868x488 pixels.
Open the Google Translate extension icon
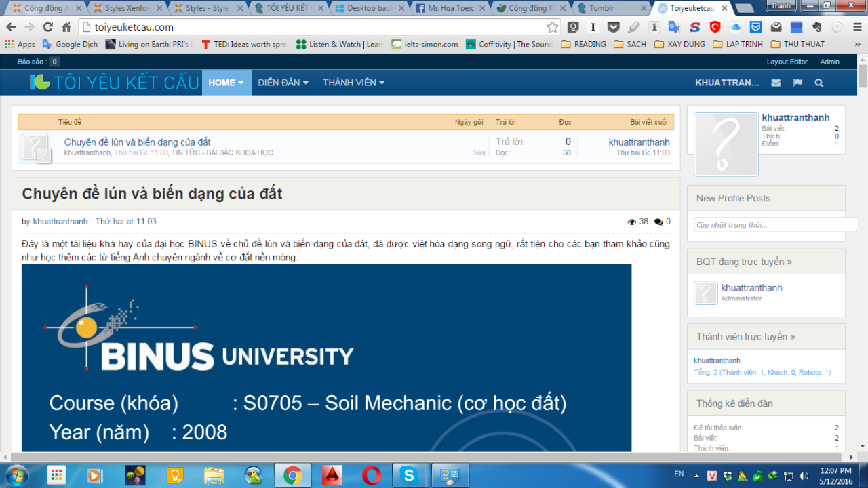click(x=674, y=27)
